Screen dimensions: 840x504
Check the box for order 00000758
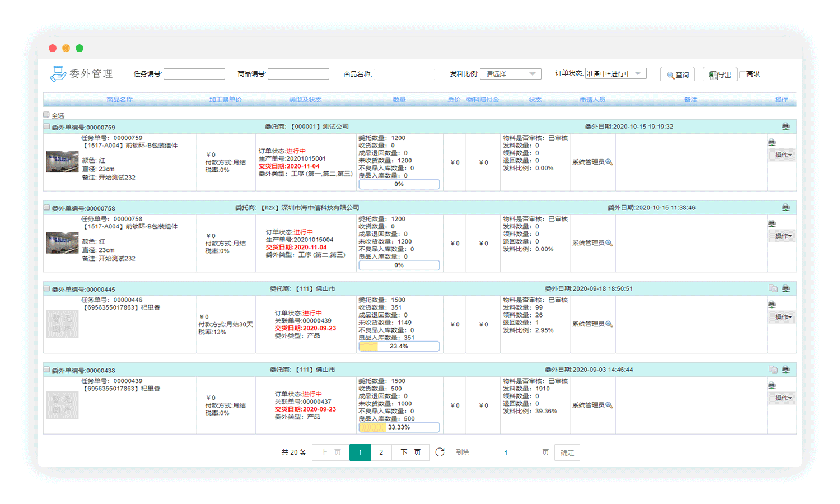click(x=47, y=208)
